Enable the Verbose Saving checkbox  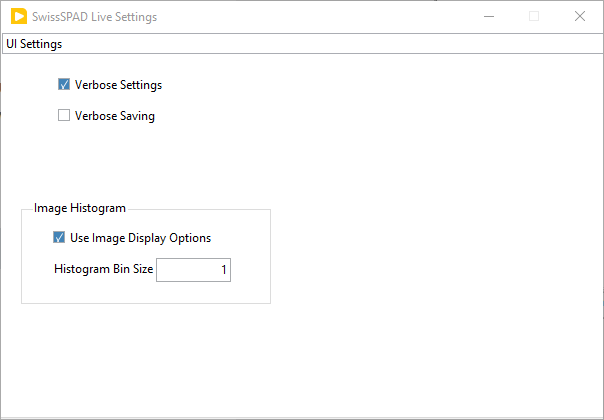tap(64, 115)
